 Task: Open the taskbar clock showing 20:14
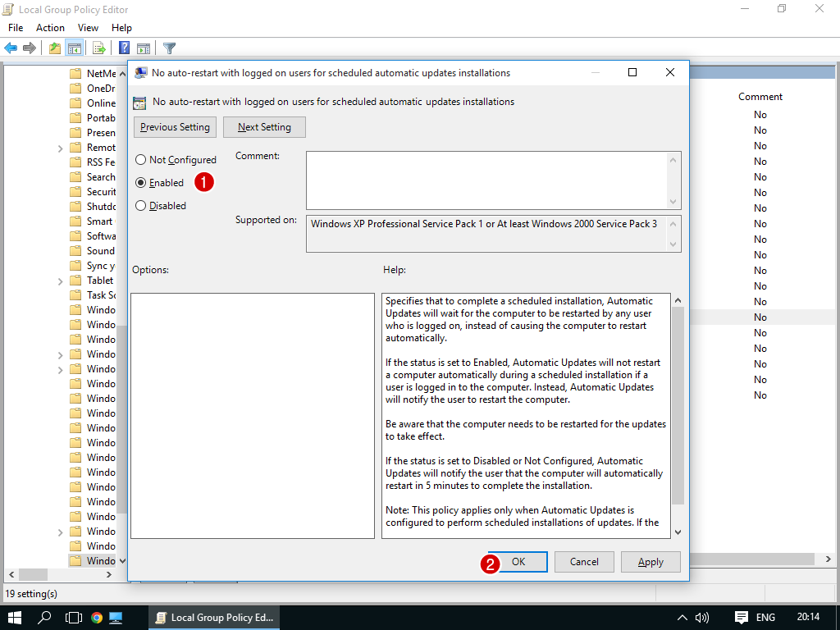(x=808, y=617)
